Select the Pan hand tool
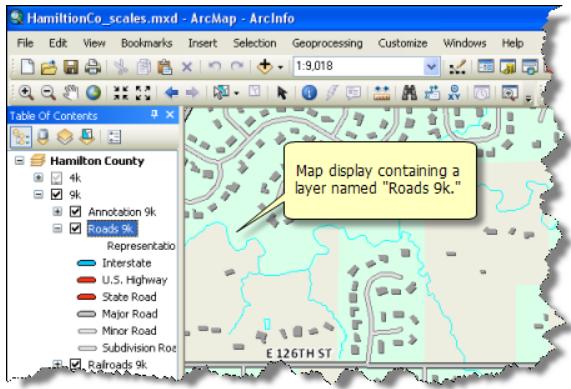The height and width of the screenshot is (389, 571). [x=71, y=93]
